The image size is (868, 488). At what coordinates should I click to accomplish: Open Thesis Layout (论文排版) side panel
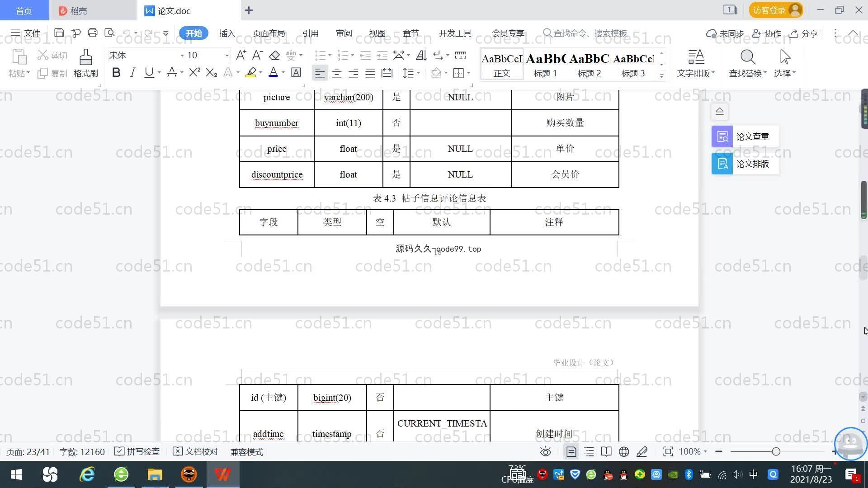745,164
